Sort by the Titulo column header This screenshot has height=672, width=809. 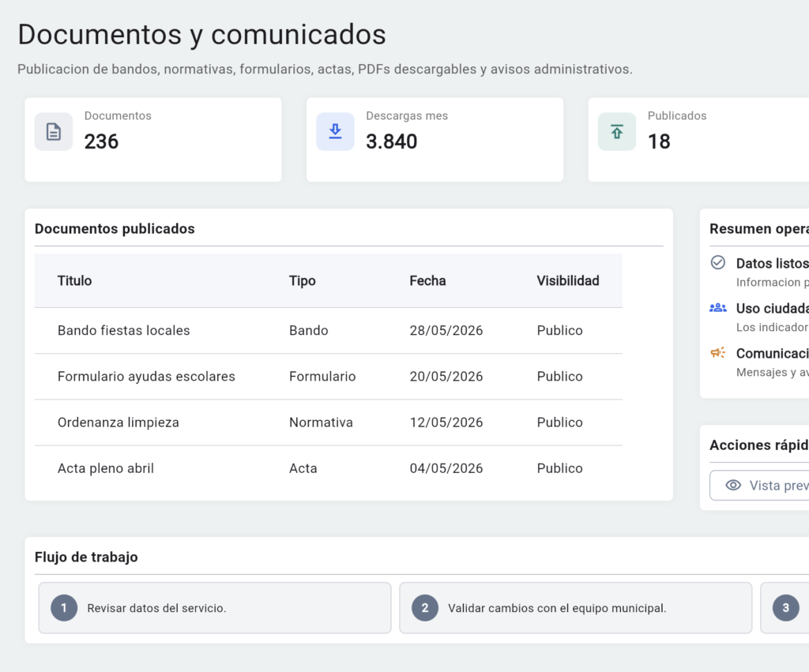coord(75,280)
